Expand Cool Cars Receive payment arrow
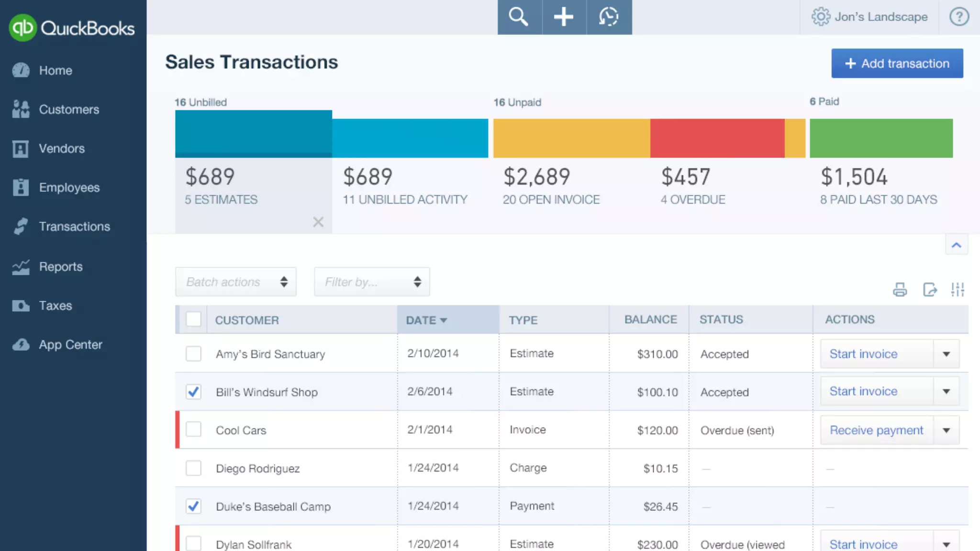This screenshot has height=551, width=980. [946, 430]
